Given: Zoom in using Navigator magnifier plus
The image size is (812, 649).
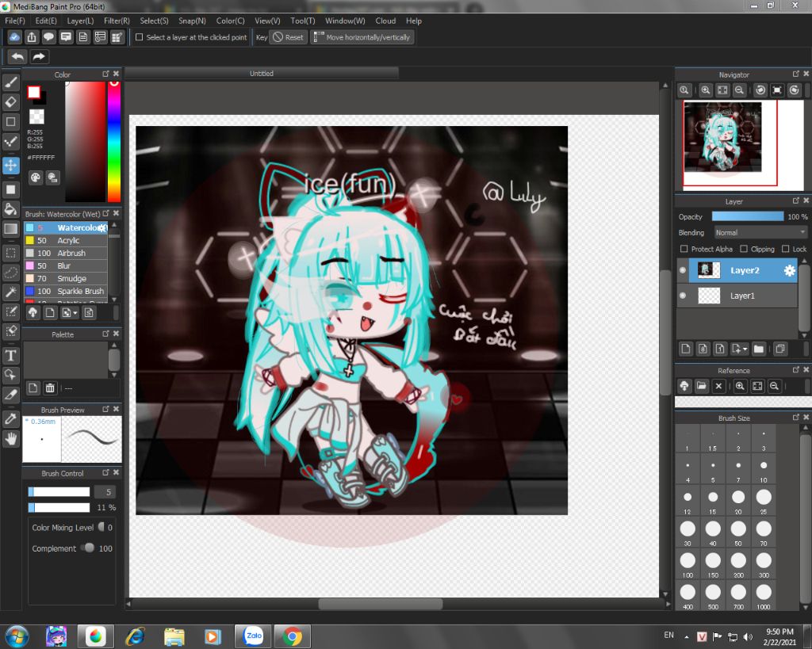Looking at the screenshot, I should click(705, 90).
